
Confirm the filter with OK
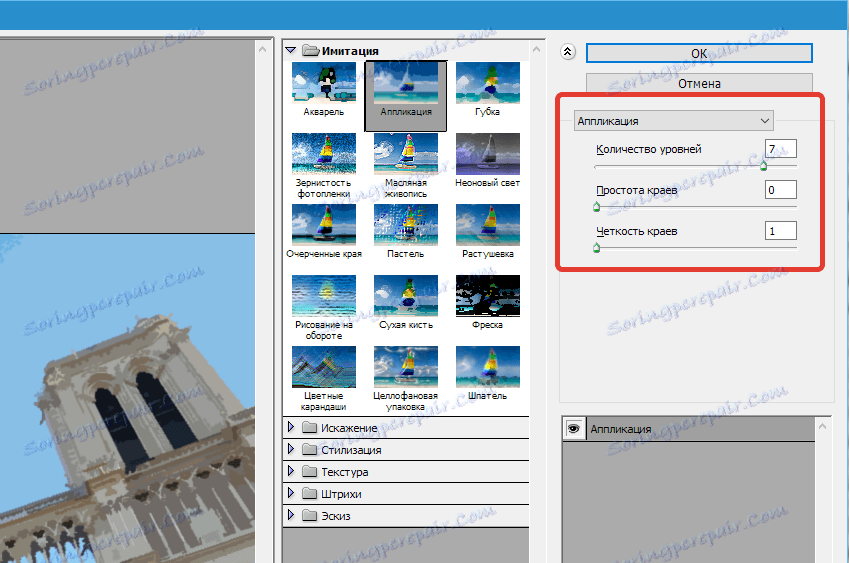click(x=699, y=53)
